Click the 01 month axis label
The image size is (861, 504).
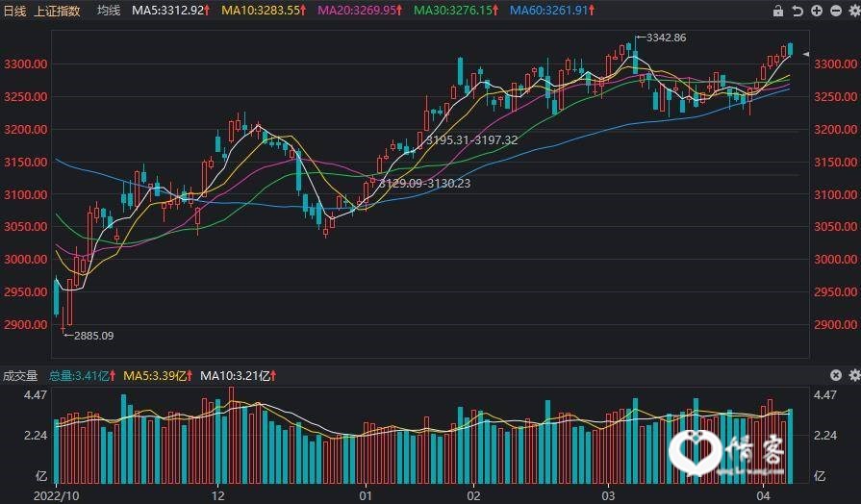(366, 495)
